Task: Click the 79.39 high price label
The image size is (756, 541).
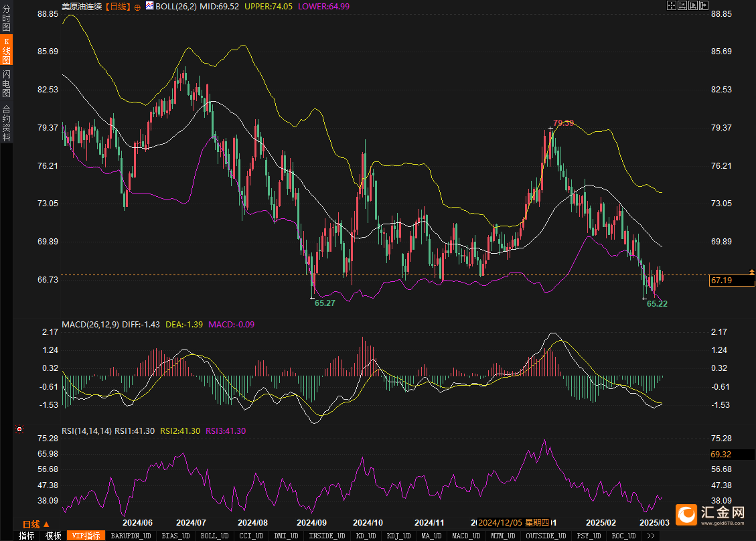Action: coord(564,123)
